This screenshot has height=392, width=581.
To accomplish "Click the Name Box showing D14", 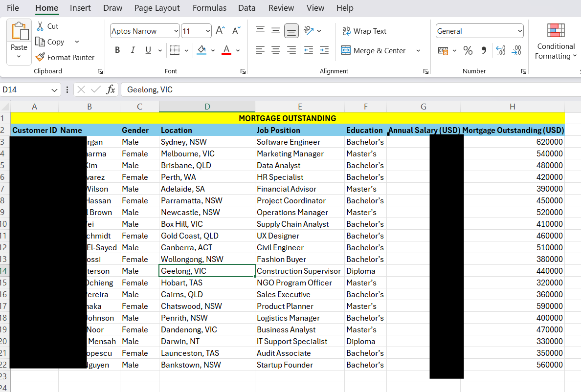I will [25, 89].
